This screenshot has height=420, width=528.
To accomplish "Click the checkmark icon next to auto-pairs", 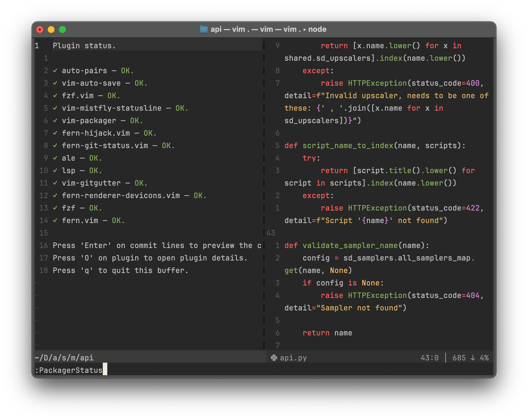I will pos(55,71).
